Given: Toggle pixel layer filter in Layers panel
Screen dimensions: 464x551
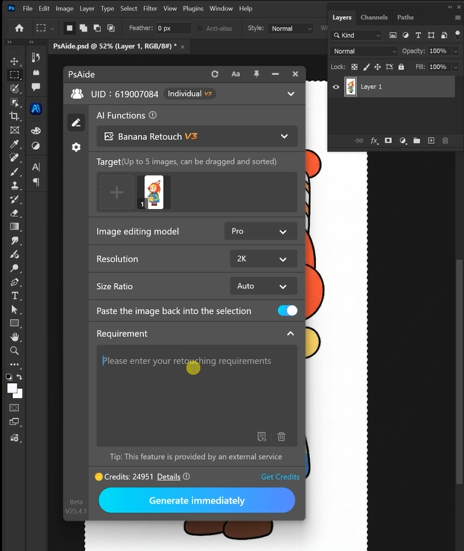Looking at the screenshot, I should pyautogui.click(x=393, y=35).
